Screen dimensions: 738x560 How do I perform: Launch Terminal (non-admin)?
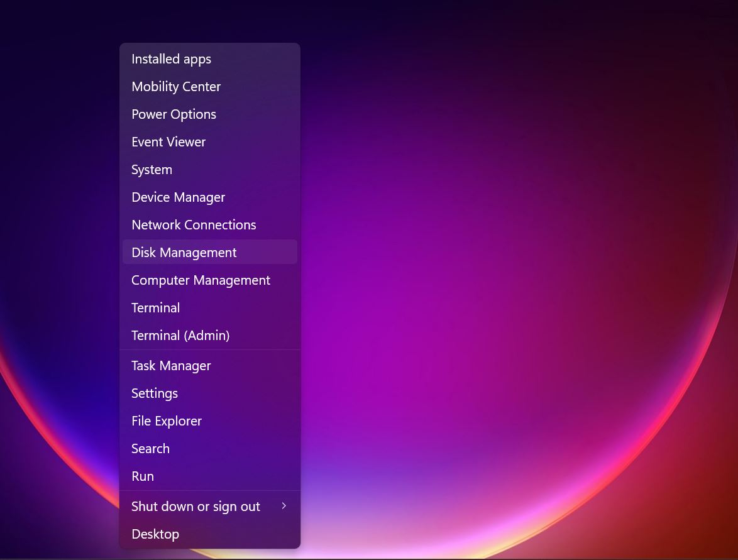coord(209,308)
